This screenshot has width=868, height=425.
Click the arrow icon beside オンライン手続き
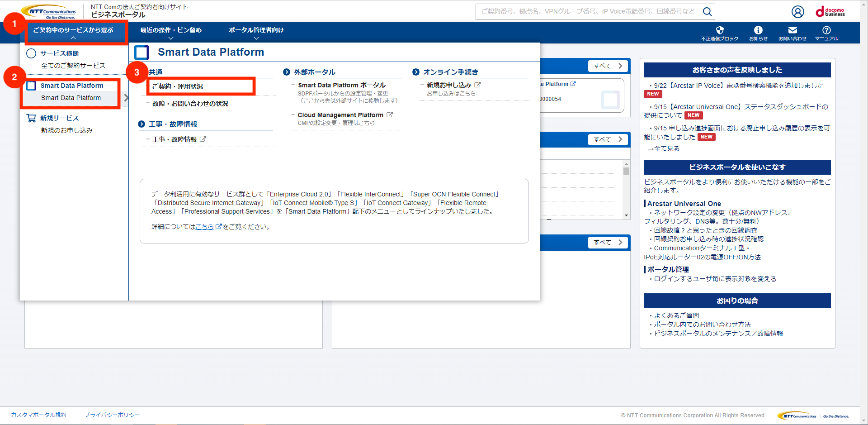point(416,72)
